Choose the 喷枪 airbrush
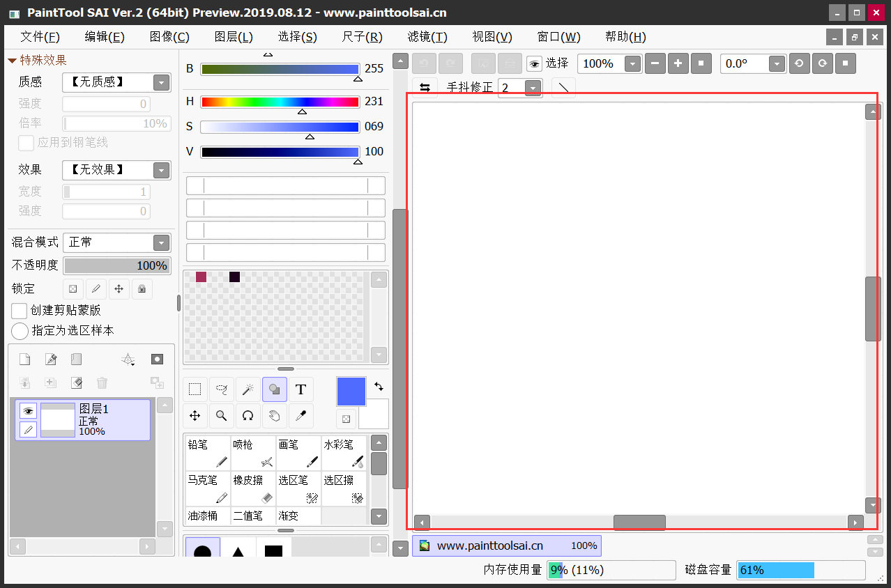The height and width of the screenshot is (588, 891). [x=253, y=453]
